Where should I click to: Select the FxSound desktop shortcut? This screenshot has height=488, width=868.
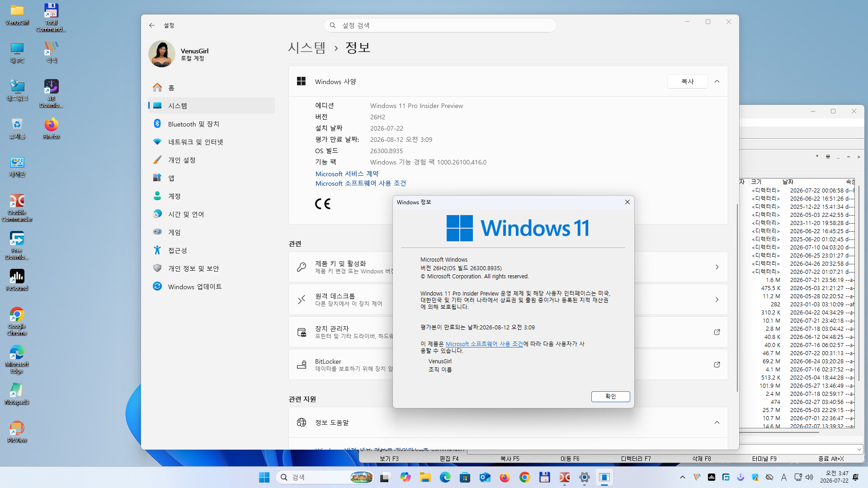pyautogui.click(x=17, y=280)
